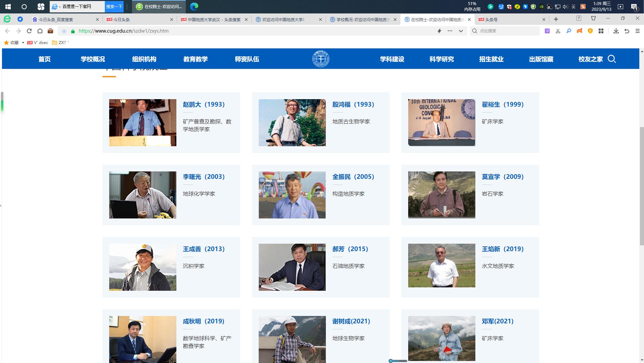Click the 点此搜索 search input field

pos(504,31)
